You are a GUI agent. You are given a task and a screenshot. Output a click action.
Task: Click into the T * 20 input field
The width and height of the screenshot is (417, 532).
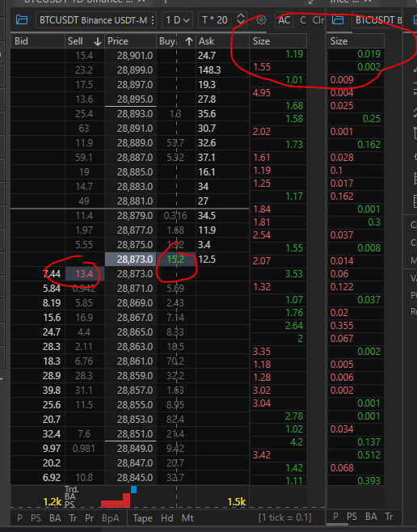[x=217, y=20]
